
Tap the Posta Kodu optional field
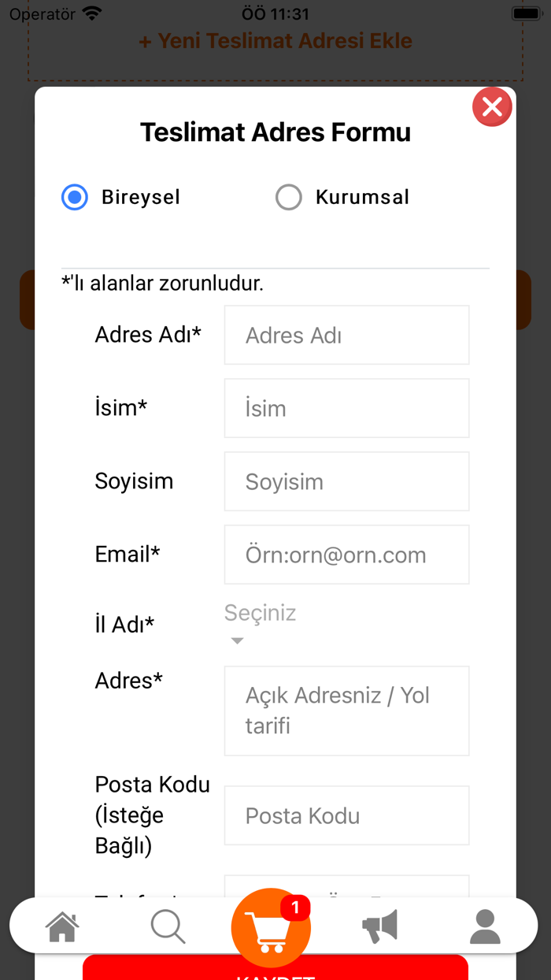coord(346,815)
